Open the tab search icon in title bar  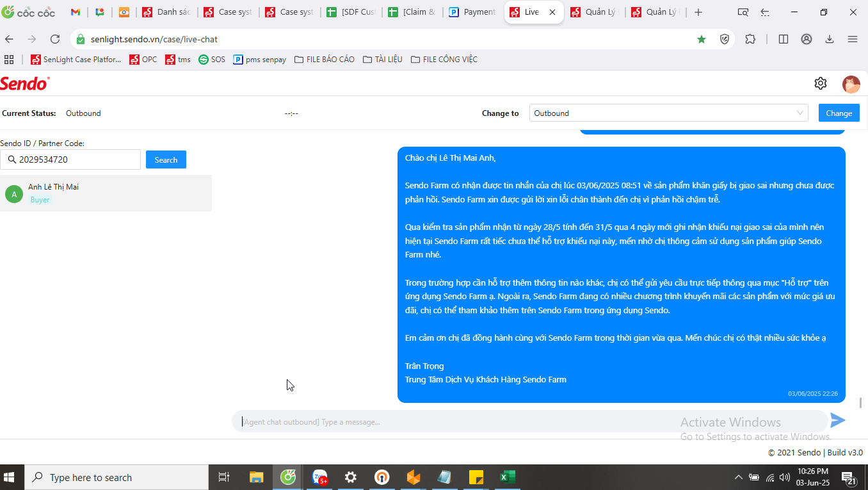pyautogui.click(x=743, y=12)
